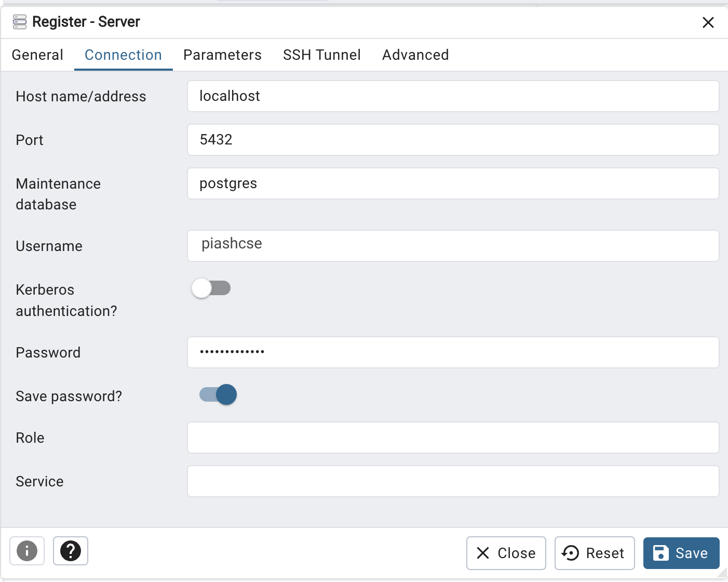728x582 pixels.
Task: Click the Maintenance database field
Action: [453, 183]
